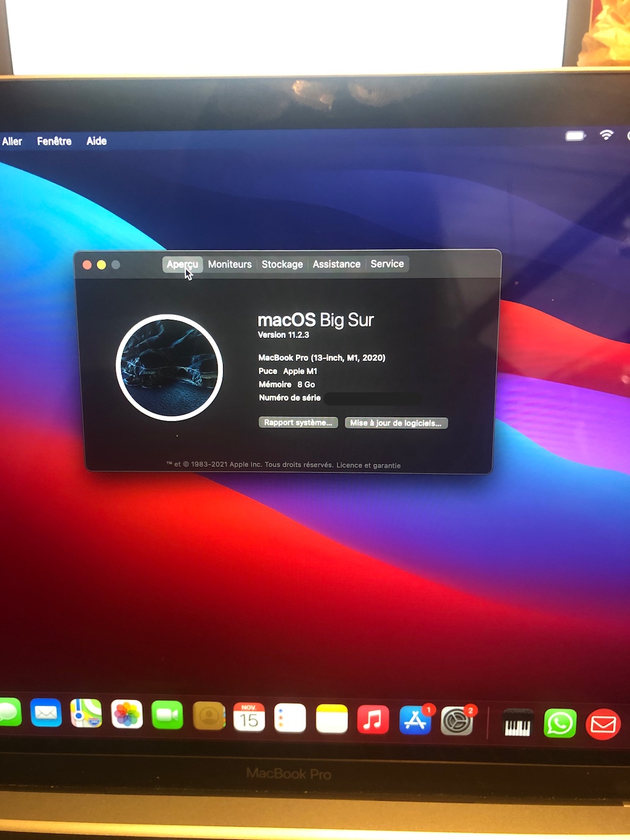The height and width of the screenshot is (840, 630).
Task: Open the Aide menu
Action: pyautogui.click(x=97, y=142)
